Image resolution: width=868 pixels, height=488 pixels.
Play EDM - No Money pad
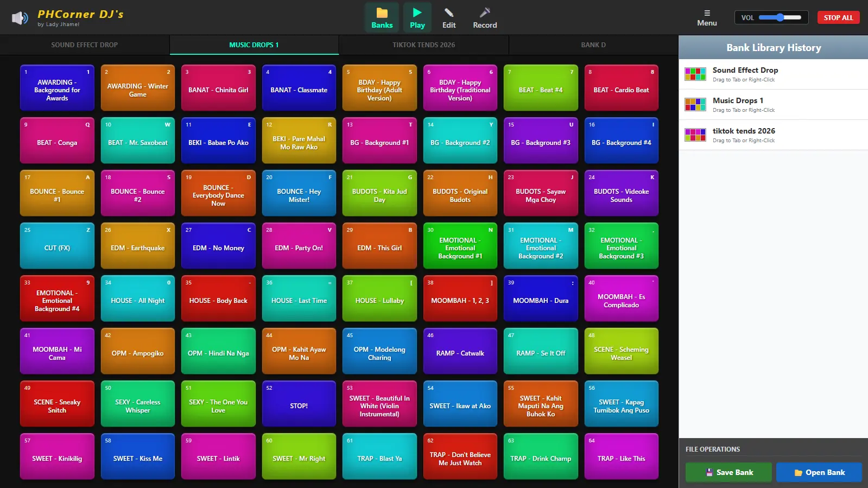click(x=218, y=245)
